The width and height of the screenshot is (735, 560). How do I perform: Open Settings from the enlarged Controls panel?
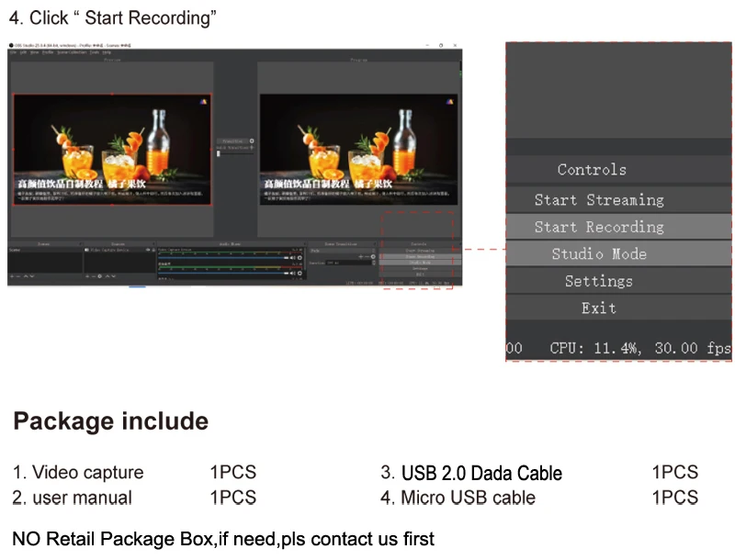click(x=599, y=281)
